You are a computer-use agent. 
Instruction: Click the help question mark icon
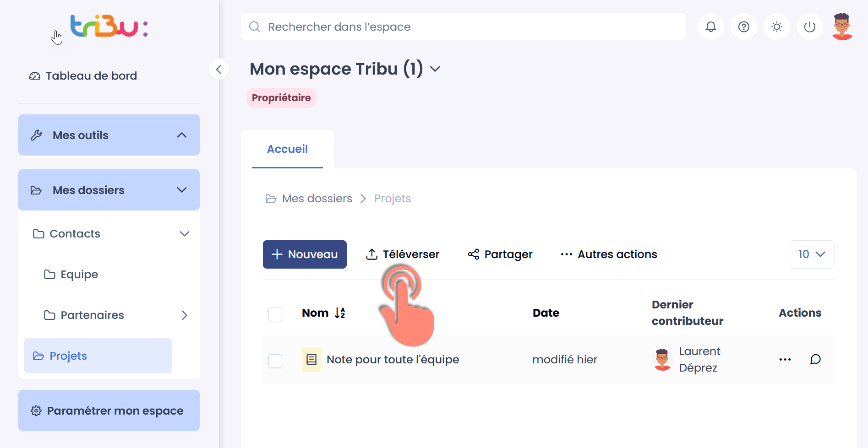pos(743,27)
